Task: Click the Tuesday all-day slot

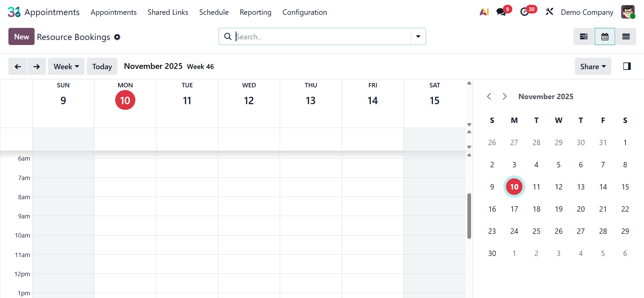Action: click(x=187, y=139)
